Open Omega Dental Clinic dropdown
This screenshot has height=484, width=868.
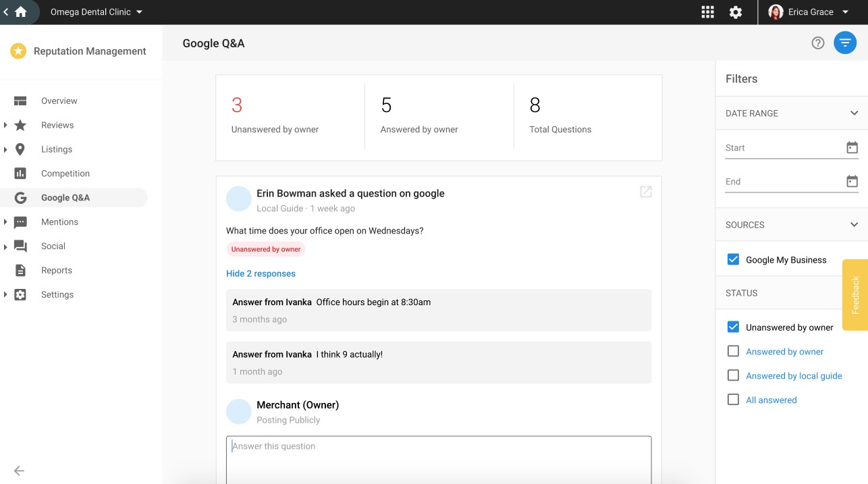[x=97, y=12]
